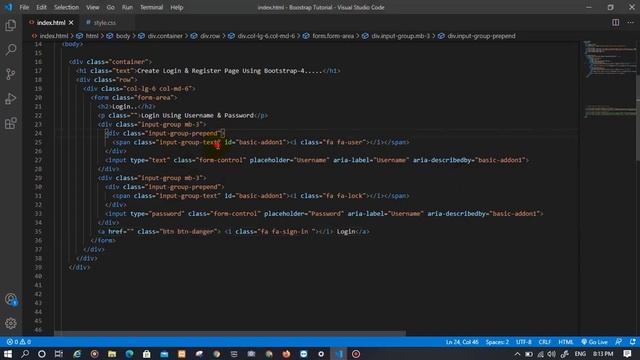This screenshot has height=360, width=640.
Task: Open the View menu
Action: click(93, 7)
